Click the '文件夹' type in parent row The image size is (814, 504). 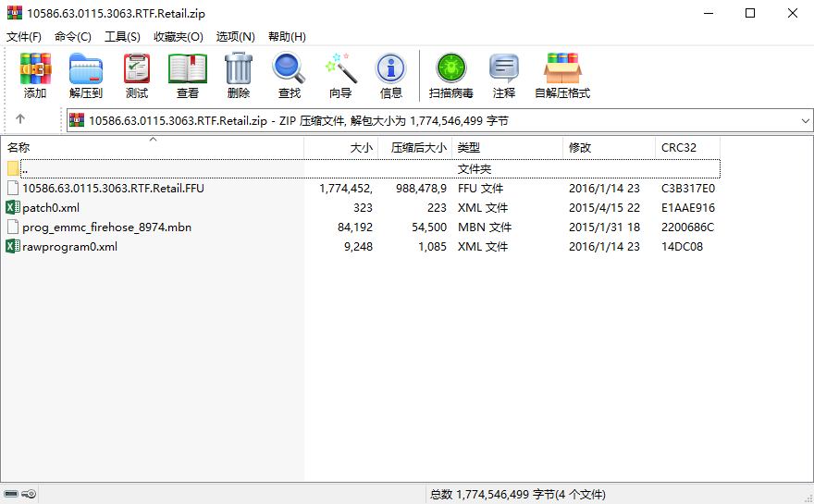pyautogui.click(x=474, y=168)
